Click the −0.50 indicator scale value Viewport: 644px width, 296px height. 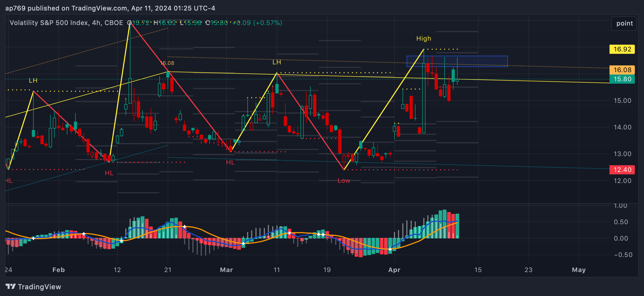coord(623,255)
